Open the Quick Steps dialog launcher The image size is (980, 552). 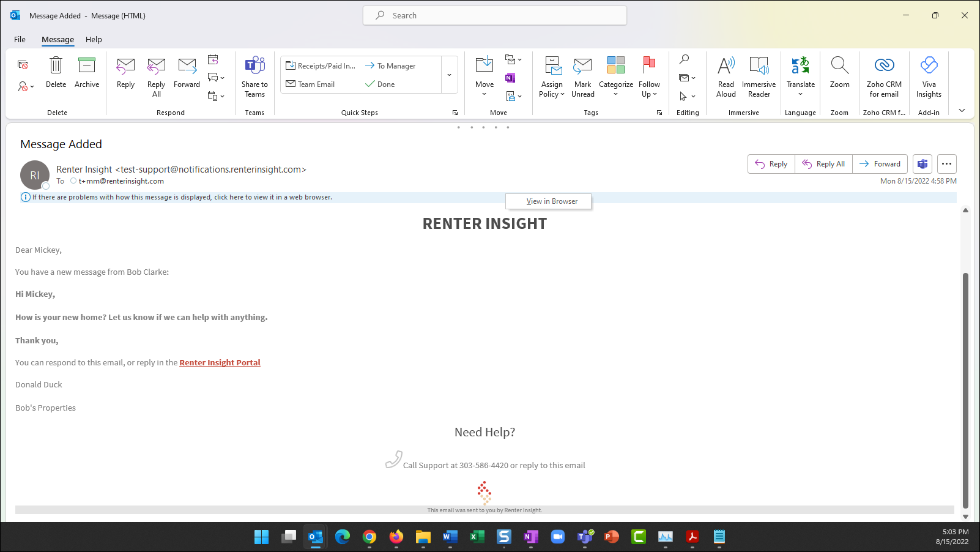click(x=455, y=113)
